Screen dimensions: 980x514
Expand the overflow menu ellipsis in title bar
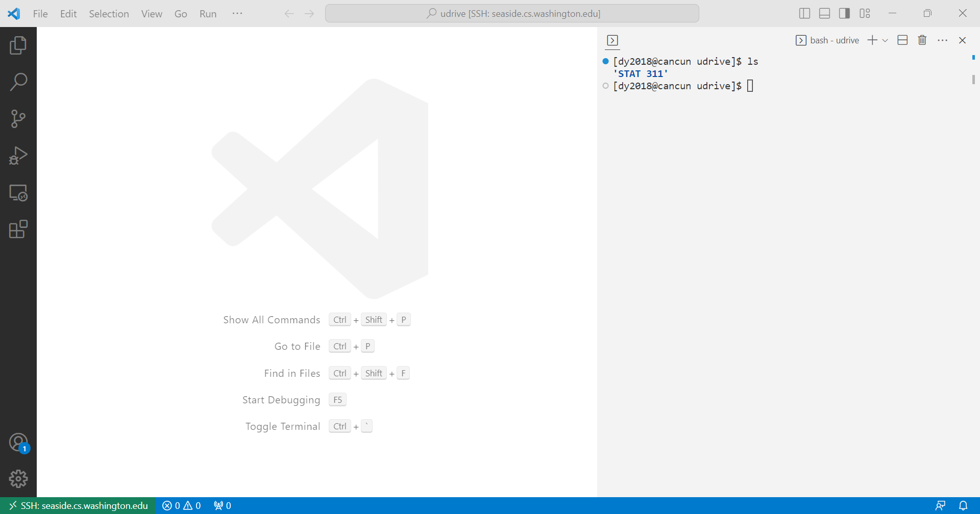click(237, 14)
